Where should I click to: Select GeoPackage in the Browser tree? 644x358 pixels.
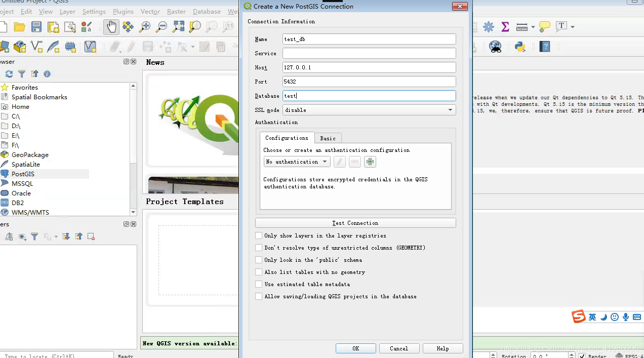point(30,154)
